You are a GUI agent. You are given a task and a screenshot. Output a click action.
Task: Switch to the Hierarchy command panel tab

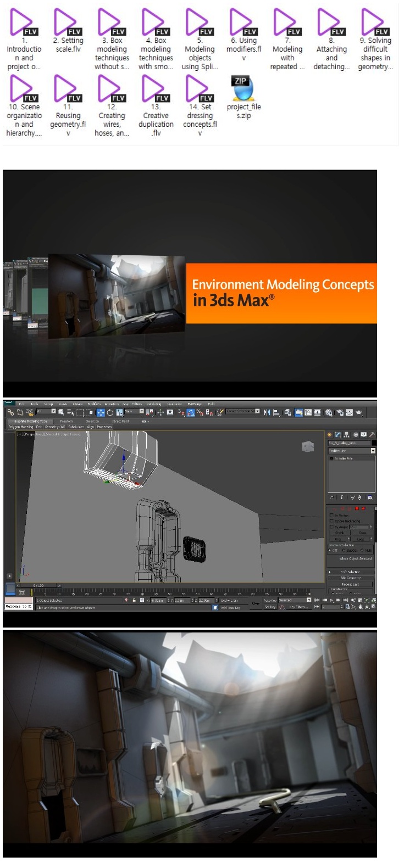click(x=346, y=434)
